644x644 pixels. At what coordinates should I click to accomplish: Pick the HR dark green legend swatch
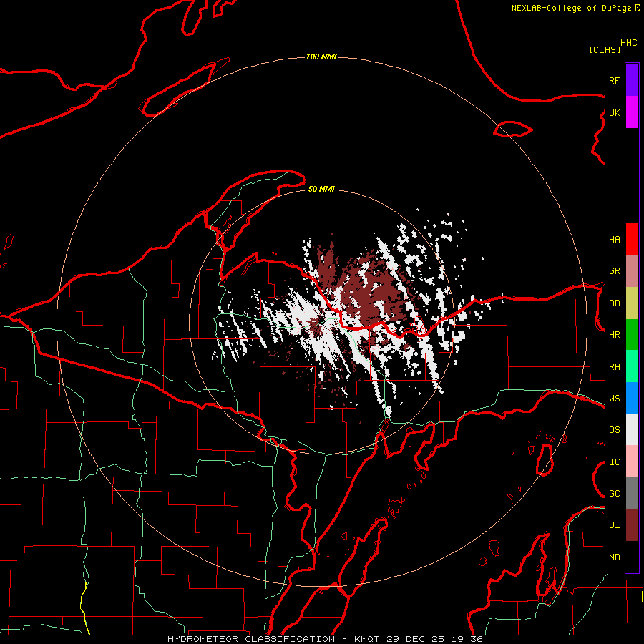point(632,334)
